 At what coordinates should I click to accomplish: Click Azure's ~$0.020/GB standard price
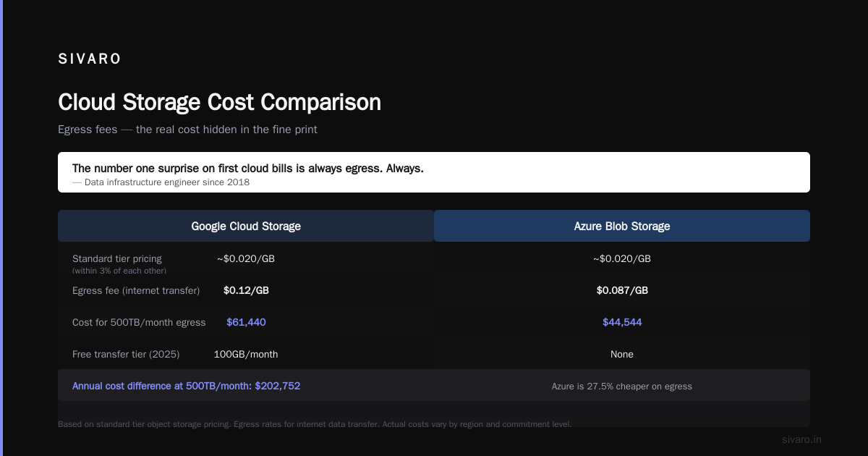pos(622,258)
